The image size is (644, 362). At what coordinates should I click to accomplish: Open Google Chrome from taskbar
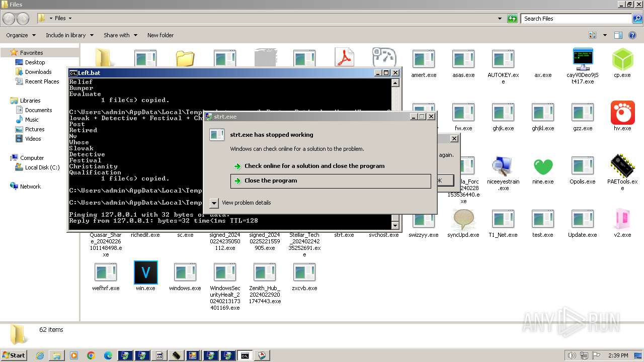(x=91, y=355)
